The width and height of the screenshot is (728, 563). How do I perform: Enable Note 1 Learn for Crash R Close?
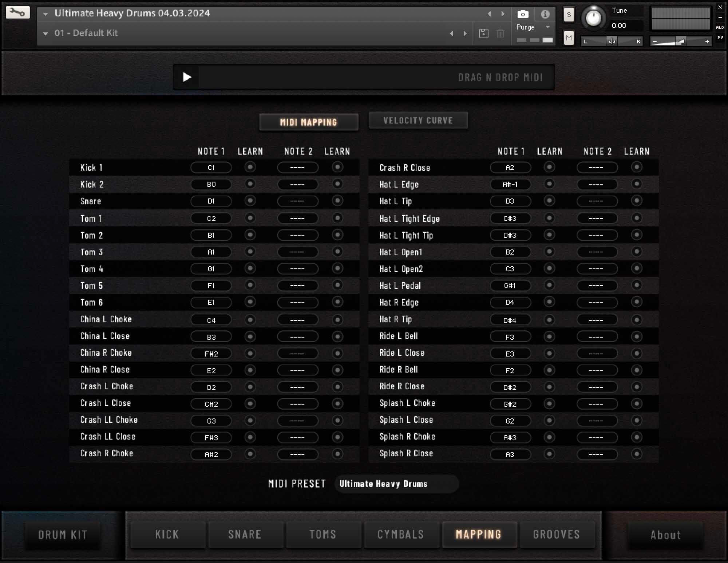549,167
